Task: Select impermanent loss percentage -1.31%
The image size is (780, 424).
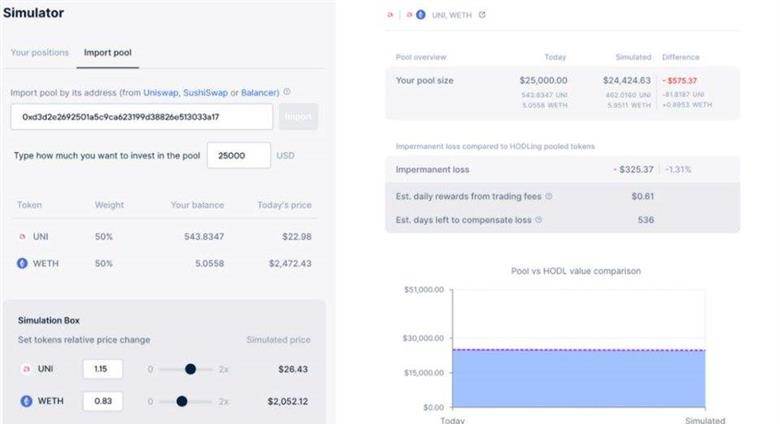Action: coord(679,169)
